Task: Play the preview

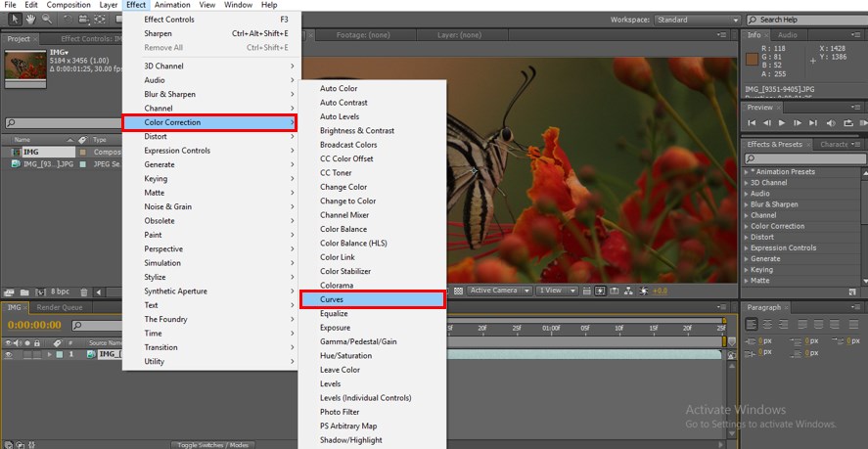Action: (x=782, y=123)
